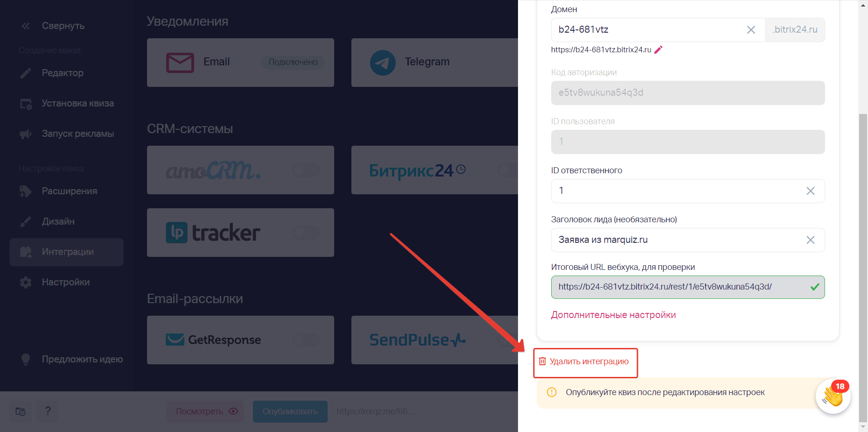Viewport: 868px width, 432px height.
Task: Toggle the GetResponse integration switch
Action: [306, 340]
